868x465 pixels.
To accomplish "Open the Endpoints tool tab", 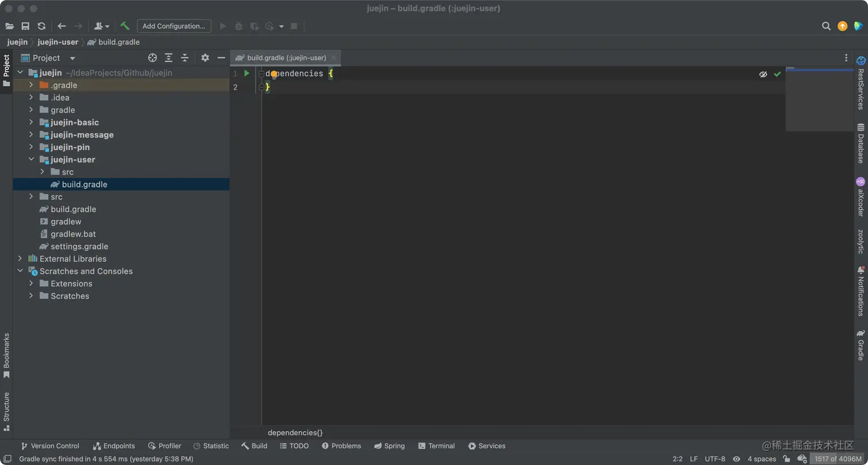I will tap(114, 446).
